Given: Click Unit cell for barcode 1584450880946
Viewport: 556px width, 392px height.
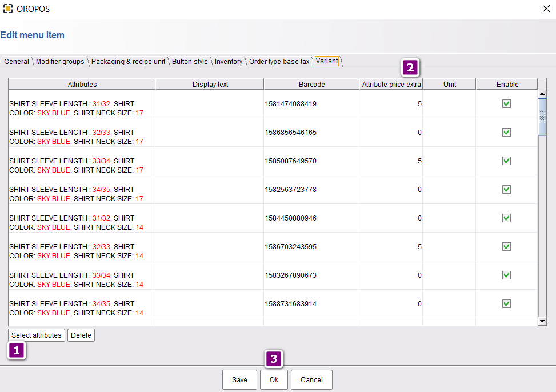Looking at the screenshot, I should [x=449, y=218].
